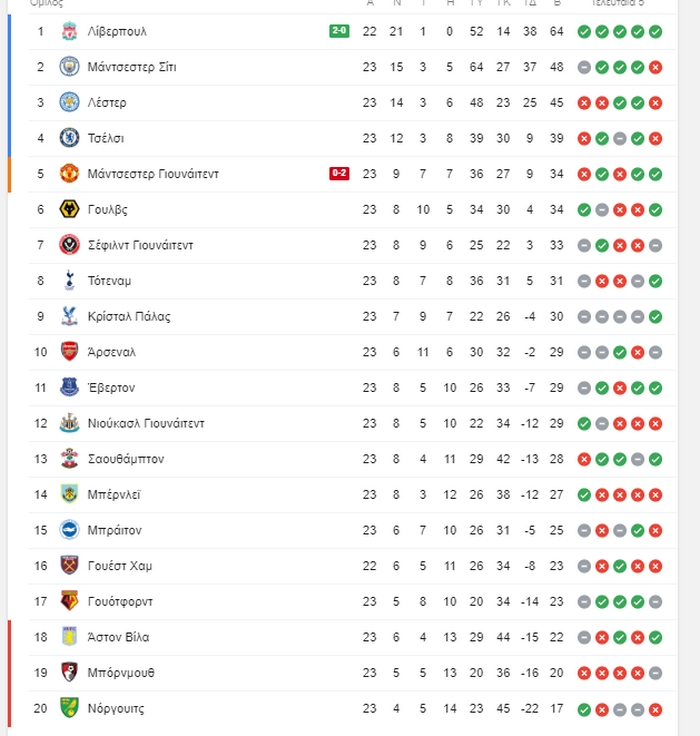
Task: Open the Μάντσεστερ Γιουνάιτεντ team link
Action: 153,174
